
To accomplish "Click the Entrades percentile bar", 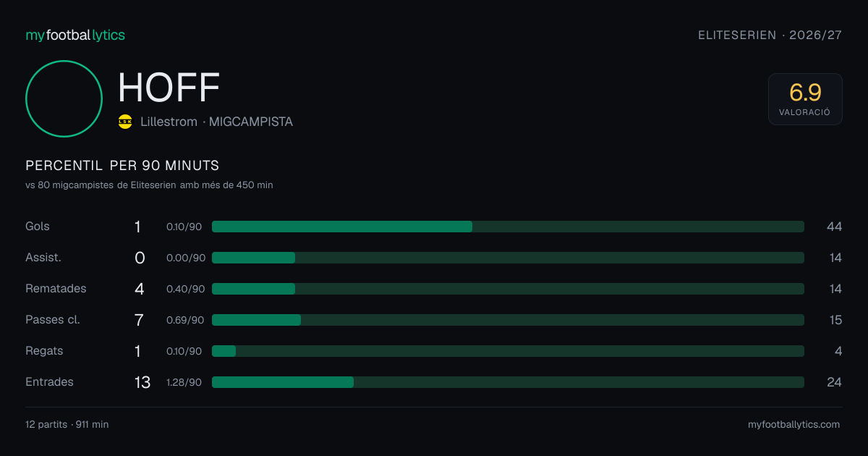I will point(508,382).
